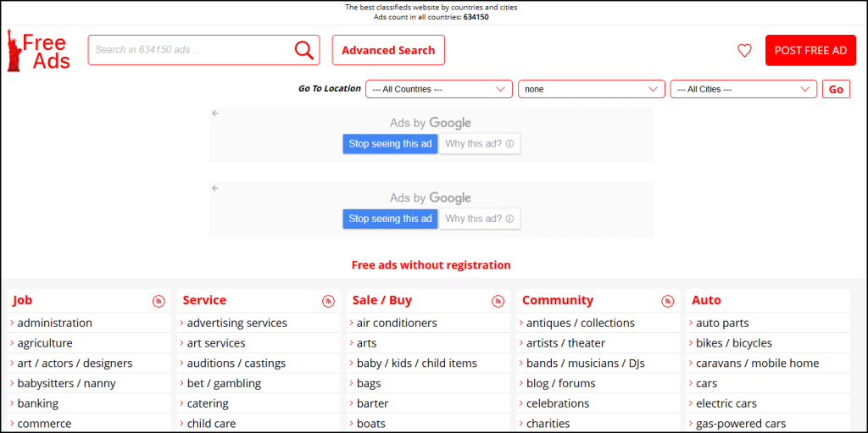Viewport: 868px width, 433px height.
Task: Open 'antiques / collections' category
Action: click(x=581, y=323)
